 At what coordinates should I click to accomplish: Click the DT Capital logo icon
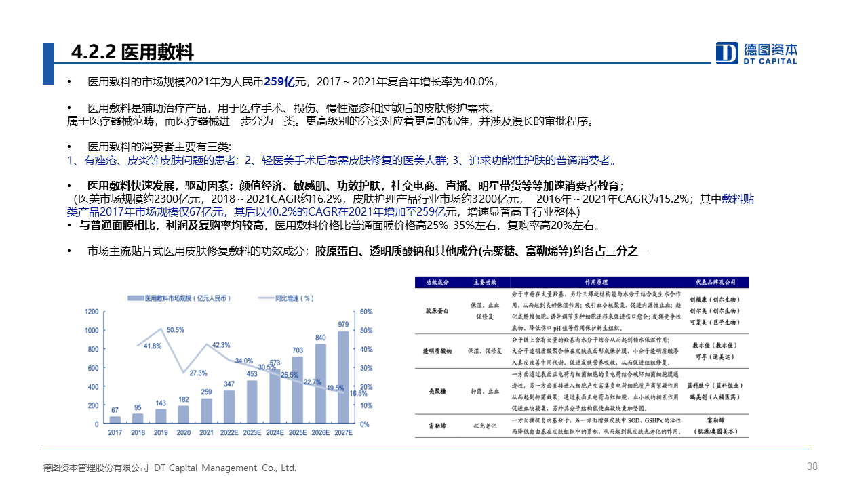pos(727,54)
